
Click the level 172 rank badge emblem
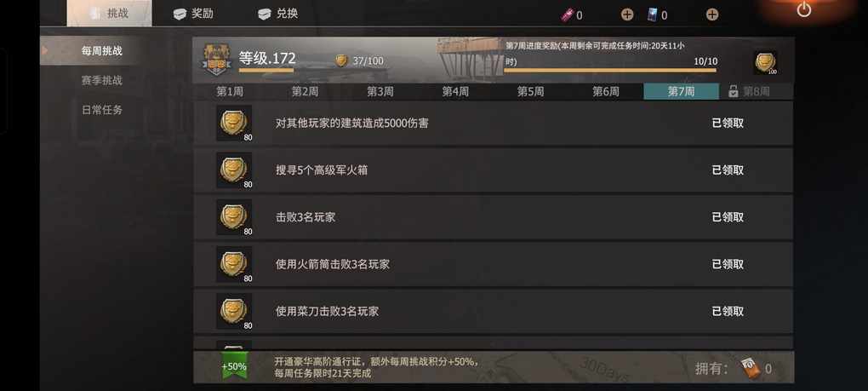[216, 60]
